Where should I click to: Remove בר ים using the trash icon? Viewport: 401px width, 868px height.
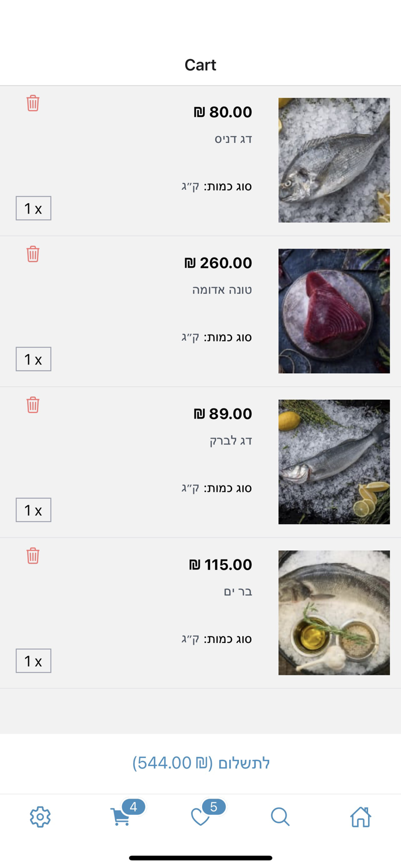33,556
